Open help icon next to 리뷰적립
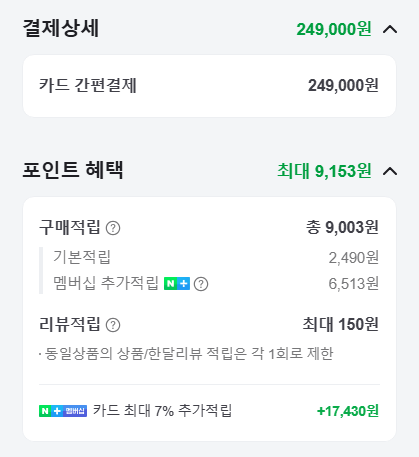 pos(113,325)
